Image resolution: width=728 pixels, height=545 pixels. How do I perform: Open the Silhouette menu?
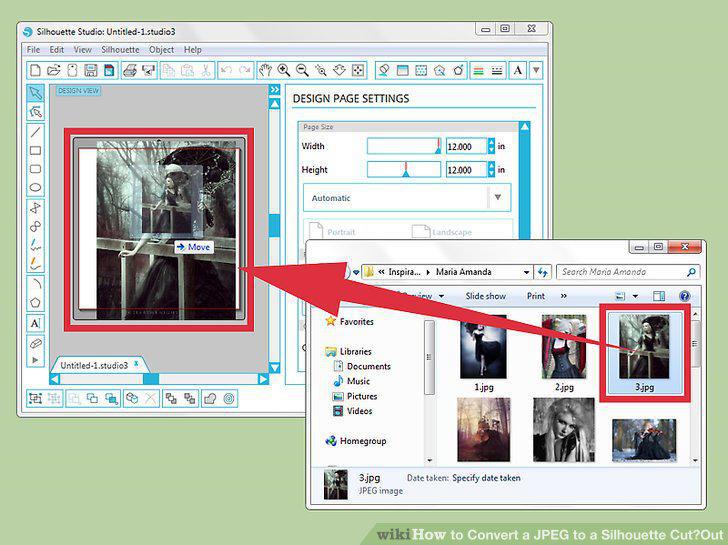pyautogui.click(x=120, y=50)
